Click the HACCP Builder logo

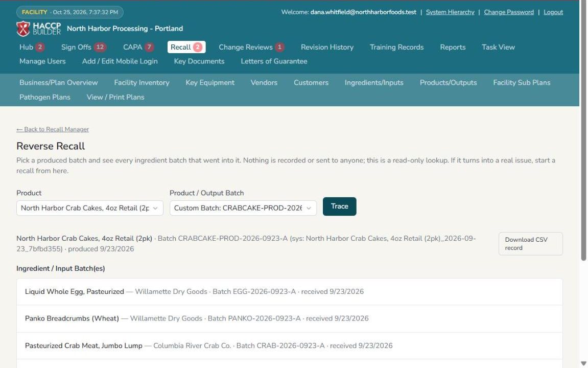pos(38,29)
